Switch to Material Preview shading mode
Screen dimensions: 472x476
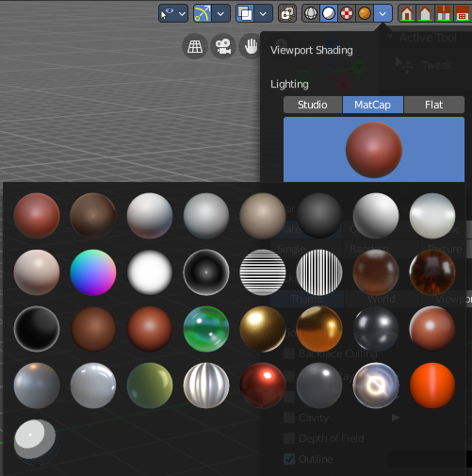pos(347,13)
